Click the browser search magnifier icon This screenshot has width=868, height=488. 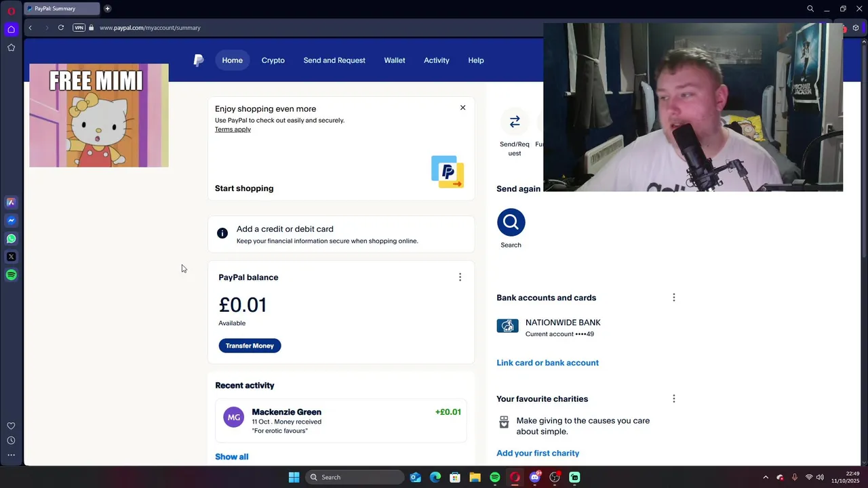pos(810,9)
